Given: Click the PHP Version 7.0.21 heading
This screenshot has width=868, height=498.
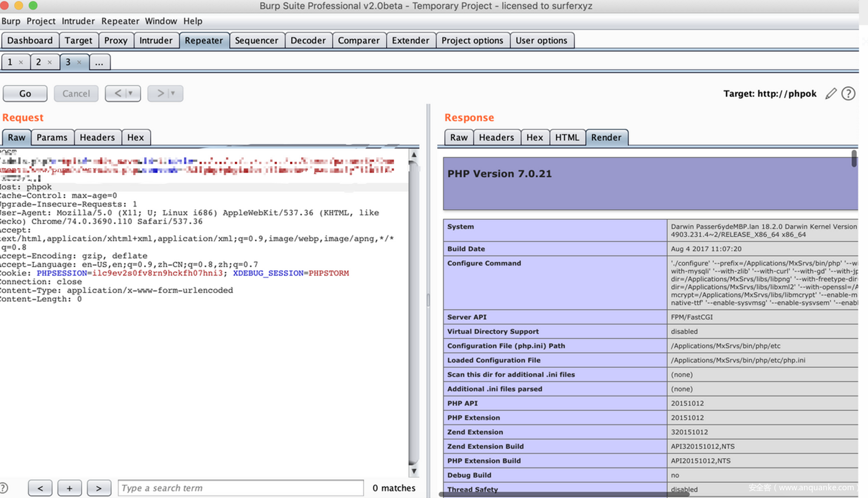Looking at the screenshot, I should click(x=499, y=173).
